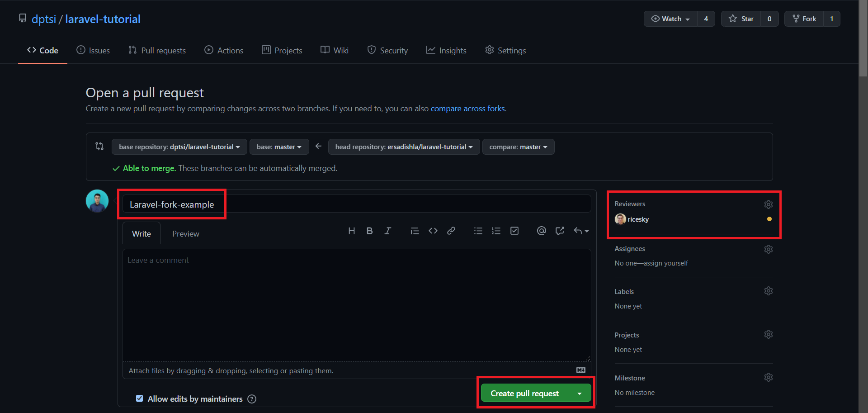Viewport: 868px width, 413px height.
Task: Click Create pull request button
Action: pos(524,393)
